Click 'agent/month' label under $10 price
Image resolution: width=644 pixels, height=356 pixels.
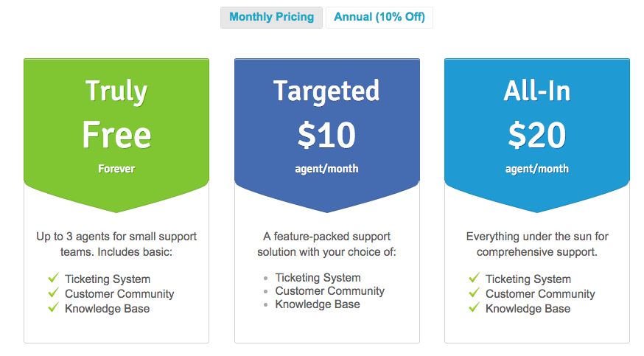point(326,169)
